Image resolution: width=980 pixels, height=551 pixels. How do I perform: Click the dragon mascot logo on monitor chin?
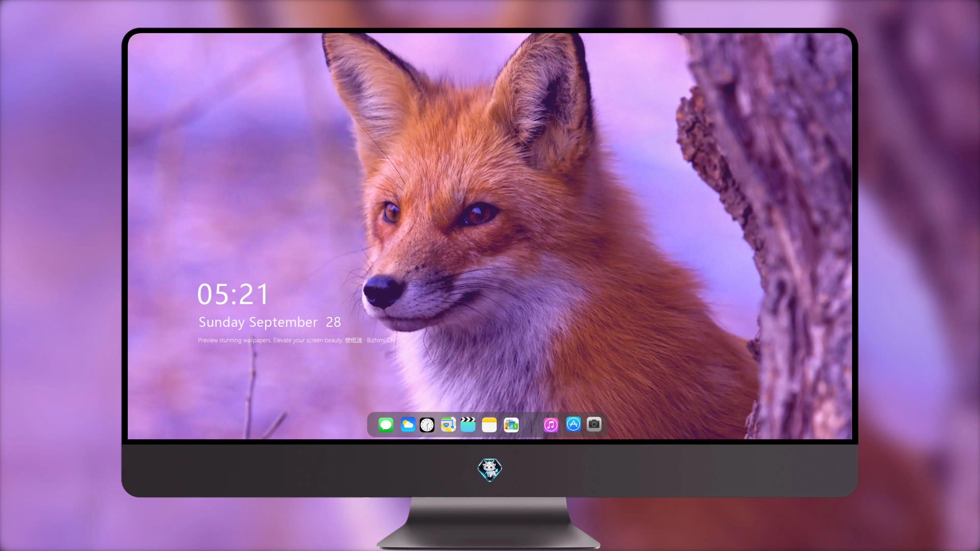490,470
